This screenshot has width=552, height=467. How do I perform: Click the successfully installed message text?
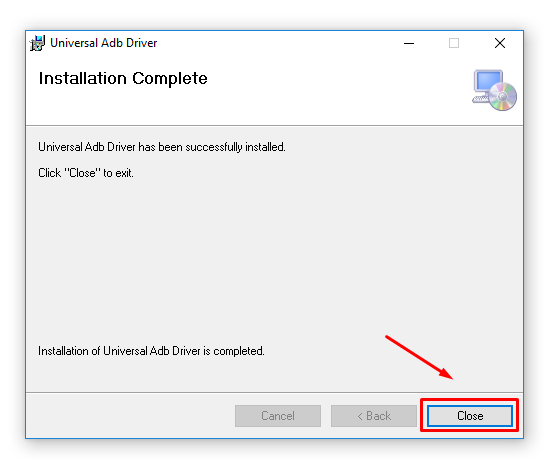[x=162, y=147]
